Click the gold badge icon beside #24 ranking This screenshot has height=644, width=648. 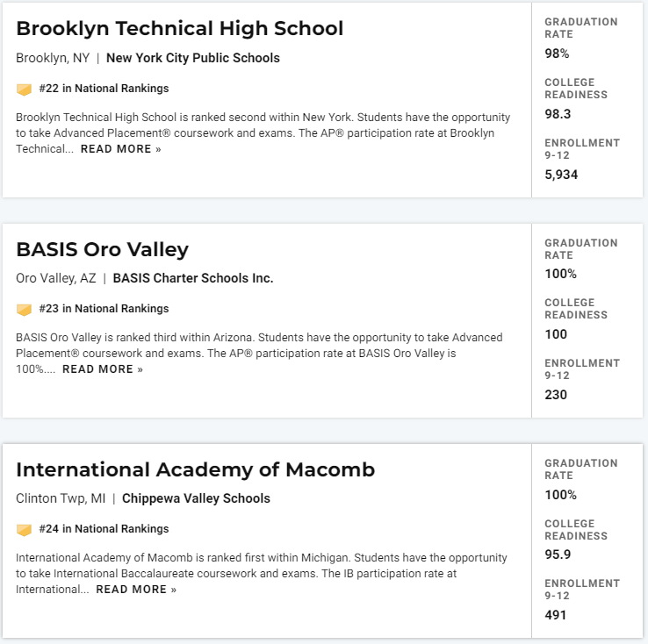(x=24, y=530)
